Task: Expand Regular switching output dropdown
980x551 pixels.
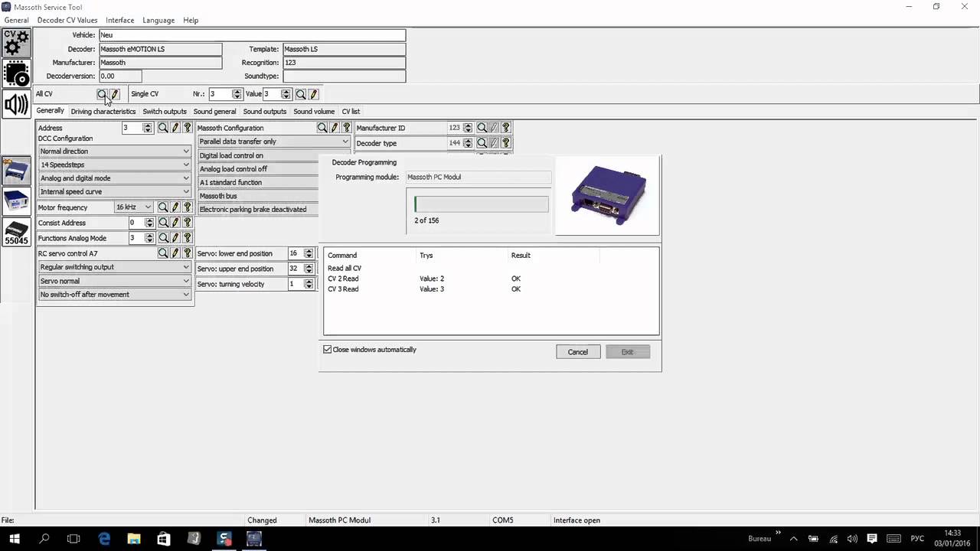Action: coord(115,267)
